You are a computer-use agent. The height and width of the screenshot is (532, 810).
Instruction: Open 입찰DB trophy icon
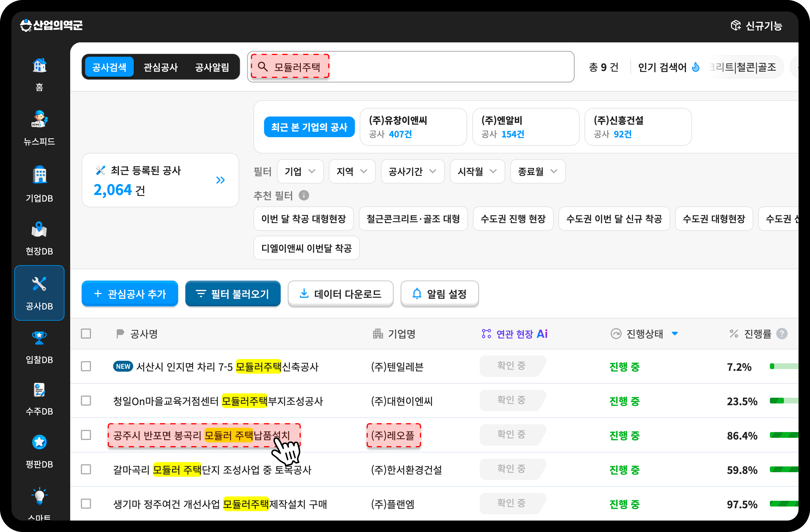click(x=40, y=338)
